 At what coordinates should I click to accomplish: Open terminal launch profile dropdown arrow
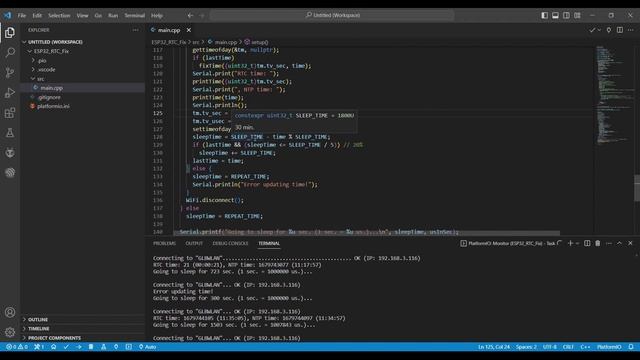[x=577, y=243]
